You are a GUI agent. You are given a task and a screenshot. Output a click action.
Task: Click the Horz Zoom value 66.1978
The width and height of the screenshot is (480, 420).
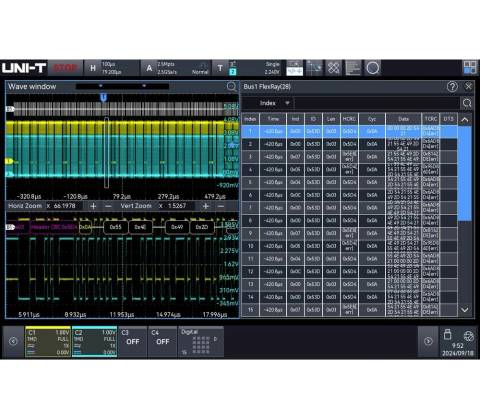coord(65,206)
